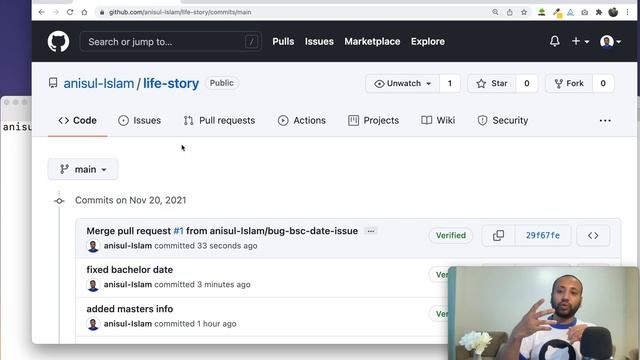Open the fixed bachelor date commit

click(x=129, y=269)
